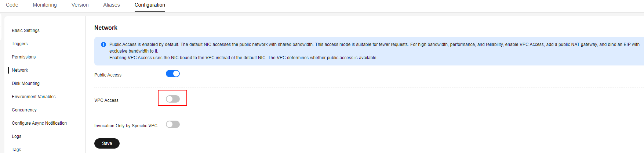The height and width of the screenshot is (153, 644).
Task: Select Tags in the sidebar
Action: (x=17, y=150)
